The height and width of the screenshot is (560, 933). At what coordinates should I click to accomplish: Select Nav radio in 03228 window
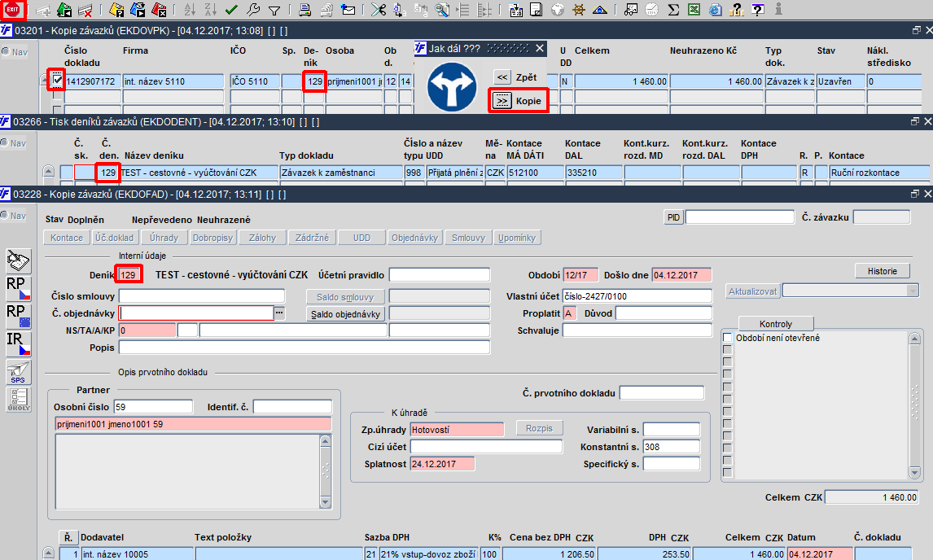click(6, 216)
